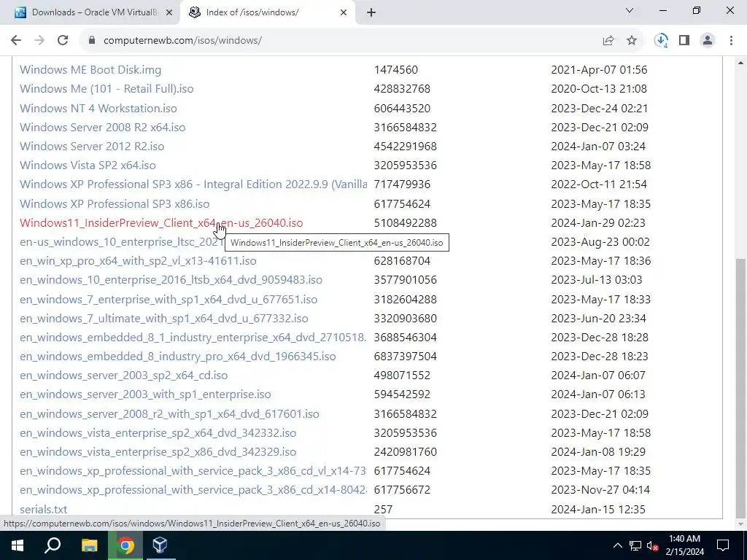Open serials.txt file link
The width and height of the screenshot is (747, 560).
click(x=43, y=510)
